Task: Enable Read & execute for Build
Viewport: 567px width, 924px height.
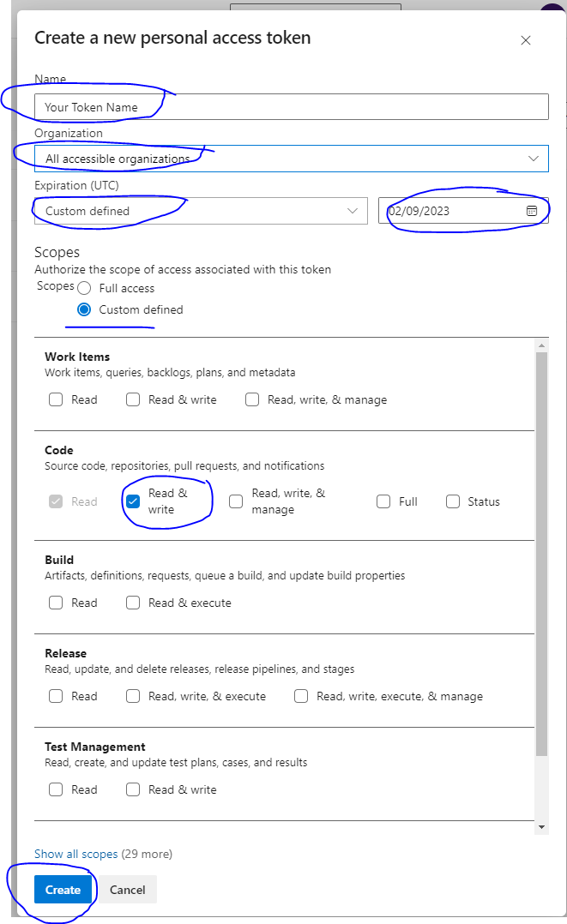Action: [133, 603]
